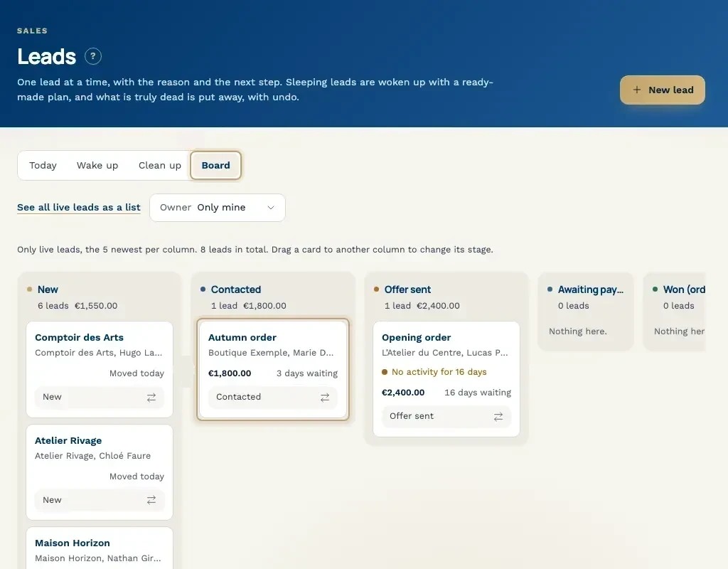728x569 pixels.
Task: Open the Opening order lead title
Action: pos(416,337)
